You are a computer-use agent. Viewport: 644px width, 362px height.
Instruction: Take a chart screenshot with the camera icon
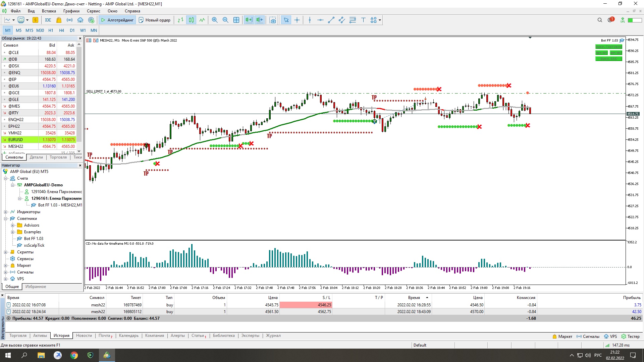[x=273, y=20]
